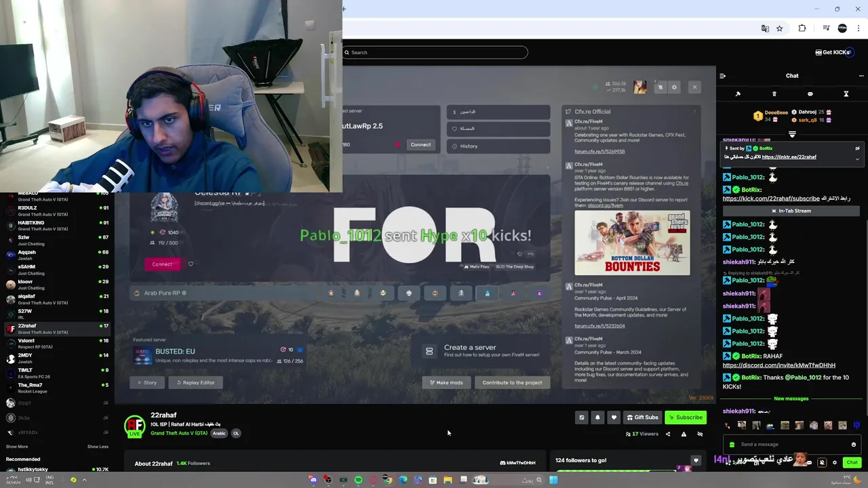Collapse the chat panel using the arrow icon
This screenshot has height=488, width=868.
coord(722,76)
